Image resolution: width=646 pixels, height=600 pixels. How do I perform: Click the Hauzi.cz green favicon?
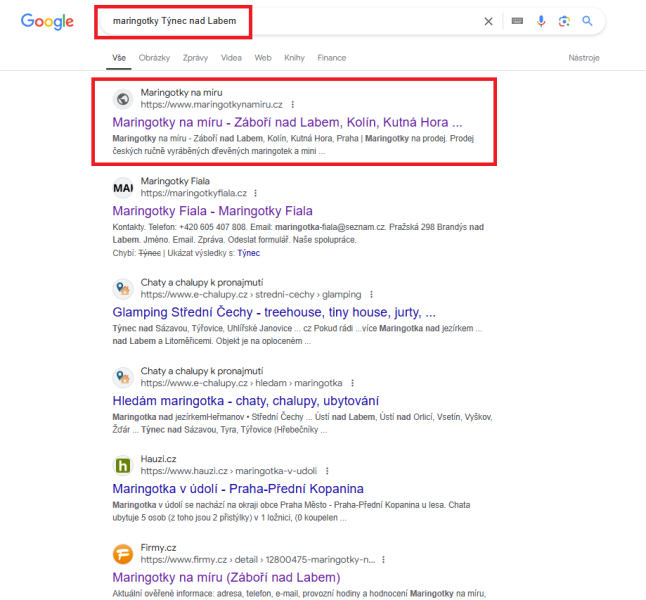[x=123, y=466]
